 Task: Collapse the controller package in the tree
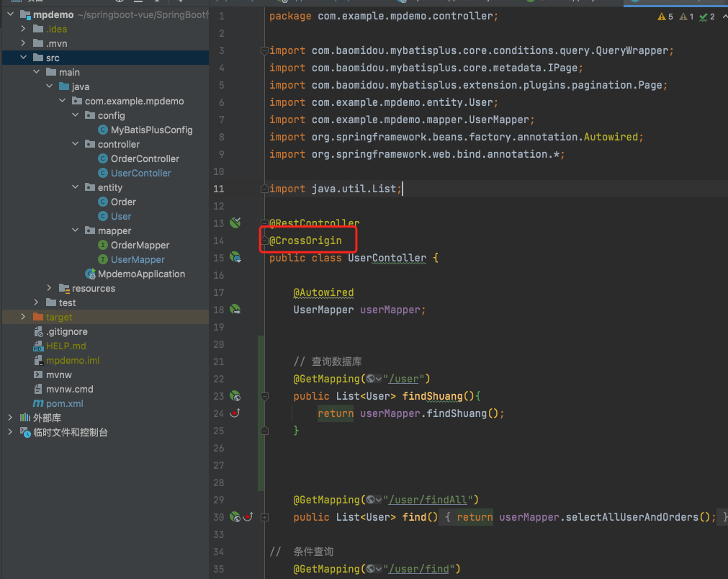click(x=76, y=144)
